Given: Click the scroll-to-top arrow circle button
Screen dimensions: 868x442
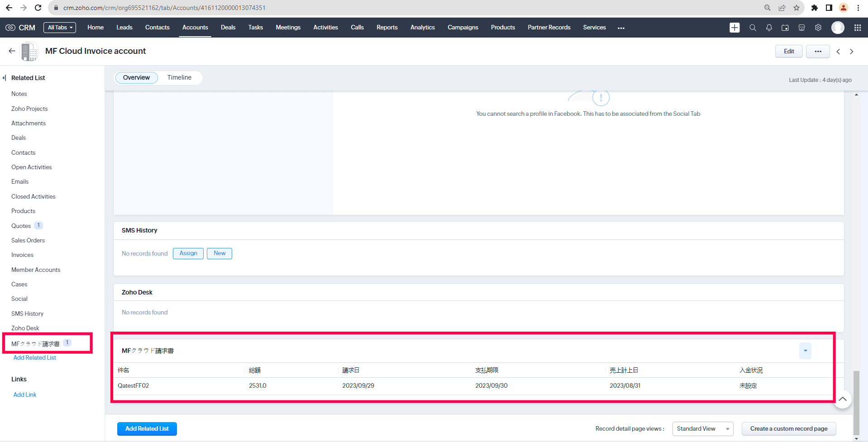Looking at the screenshot, I should click(x=842, y=399).
